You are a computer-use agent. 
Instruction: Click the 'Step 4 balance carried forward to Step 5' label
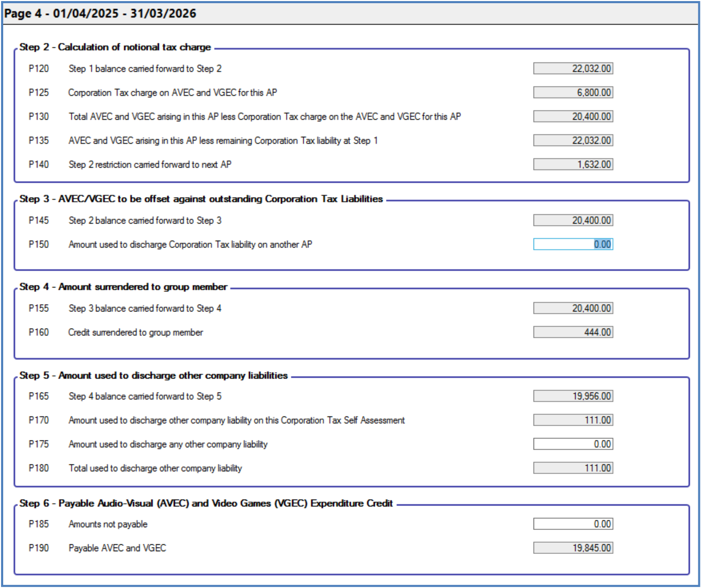click(x=145, y=396)
